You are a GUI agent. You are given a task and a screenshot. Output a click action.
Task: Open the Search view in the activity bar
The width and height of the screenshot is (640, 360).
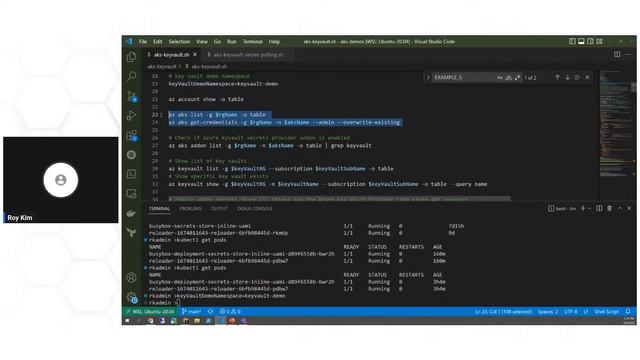[131, 76]
